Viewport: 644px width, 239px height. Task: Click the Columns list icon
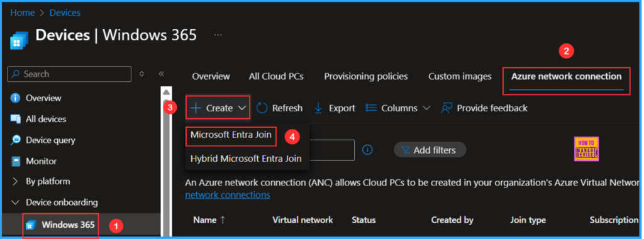pos(371,108)
